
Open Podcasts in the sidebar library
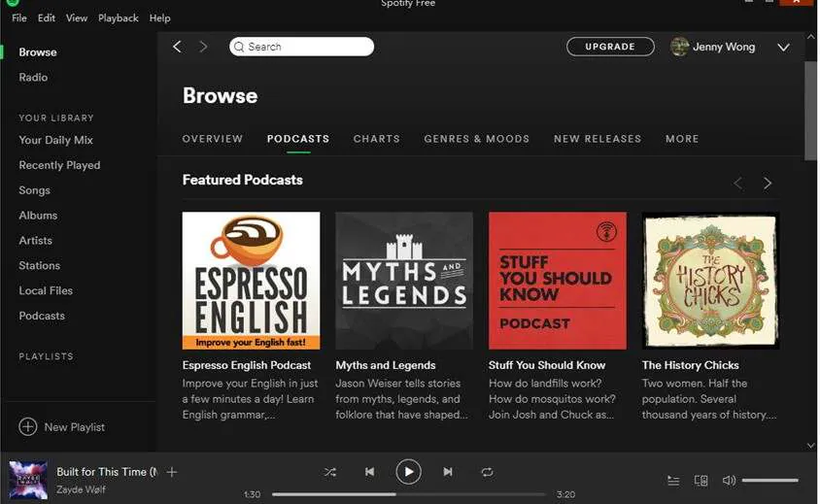(42, 316)
